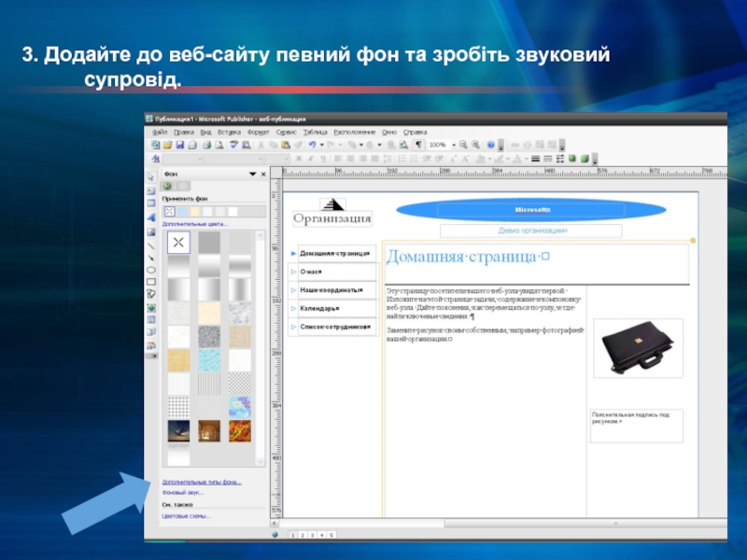Toggle special characters (¶) button
Screen dimensions: 747x560
coord(418,145)
